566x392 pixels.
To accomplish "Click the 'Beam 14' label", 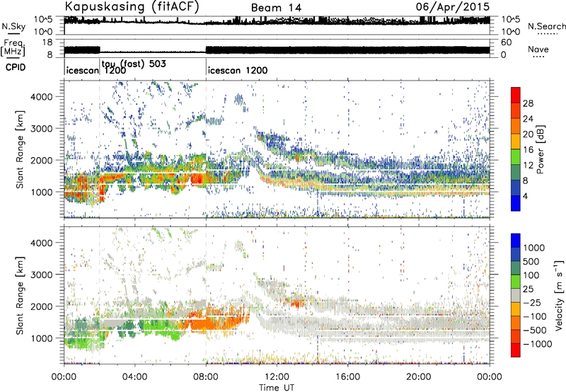I will (276, 8).
